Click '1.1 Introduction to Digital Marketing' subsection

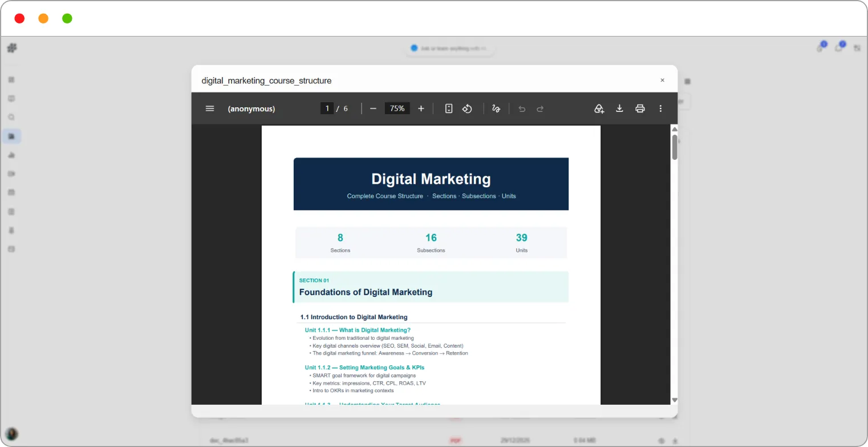[354, 317]
